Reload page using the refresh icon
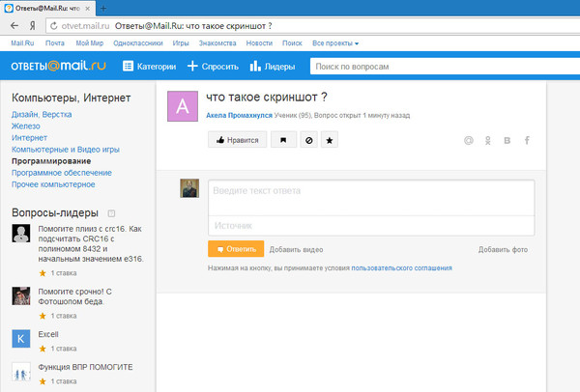Image resolution: width=580 pixels, height=392 pixels. [53, 26]
